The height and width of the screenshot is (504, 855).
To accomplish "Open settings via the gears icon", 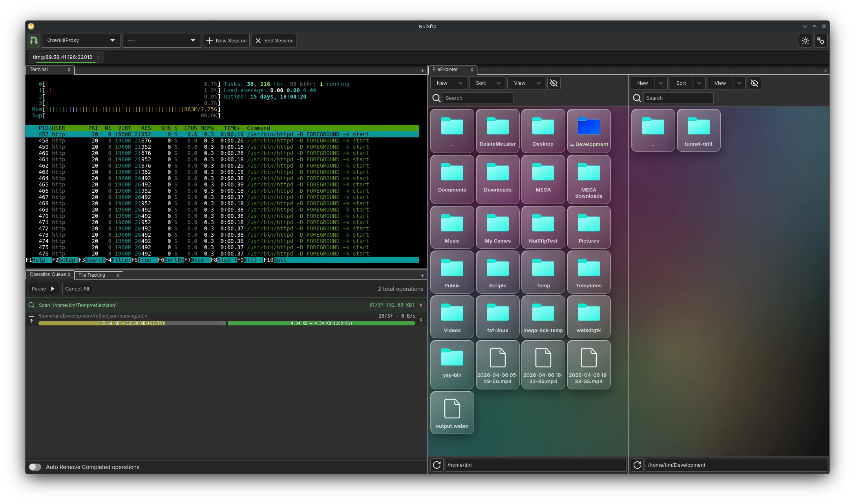I will coord(820,40).
